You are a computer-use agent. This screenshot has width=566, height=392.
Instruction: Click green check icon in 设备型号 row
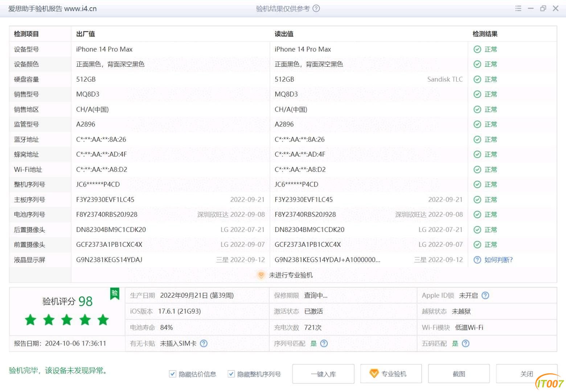point(477,49)
